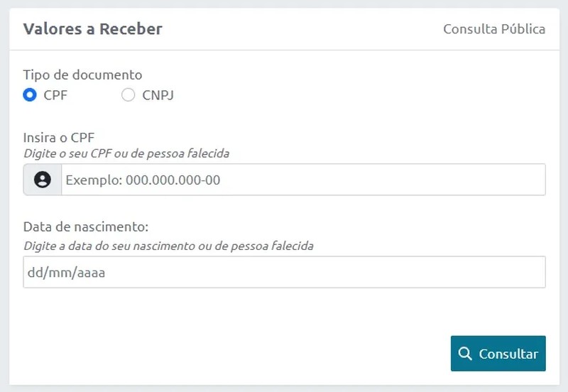Click the italic hint about data do seu nascimento
The height and width of the screenshot is (392, 568).
[x=168, y=246]
